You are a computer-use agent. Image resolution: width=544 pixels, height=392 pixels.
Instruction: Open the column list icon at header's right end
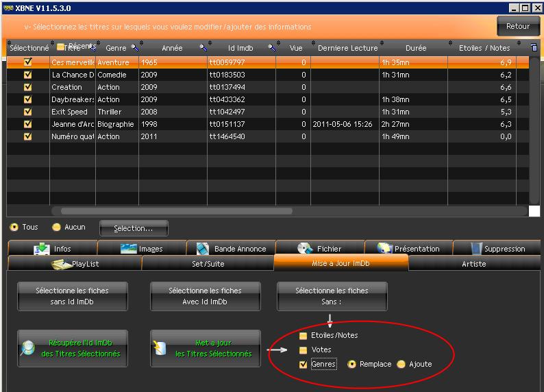pyautogui.click(x=534, y=47)
